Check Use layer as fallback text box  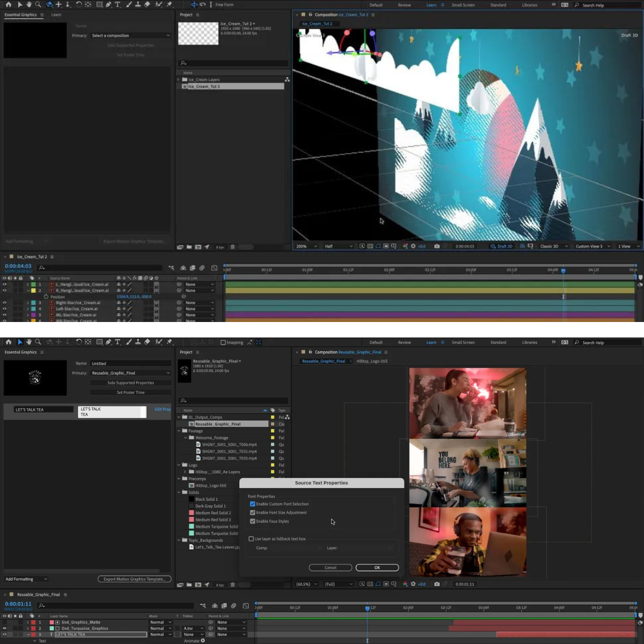pyautogui.click(x=251, y=538)
